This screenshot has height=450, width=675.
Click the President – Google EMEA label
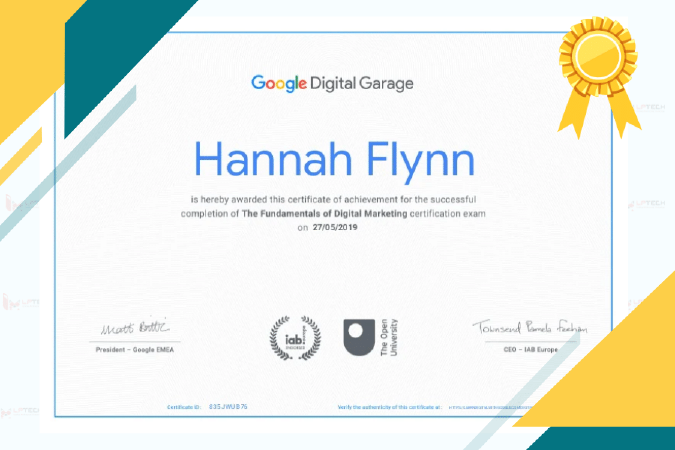pyautogui.click(x=135, y=350)
